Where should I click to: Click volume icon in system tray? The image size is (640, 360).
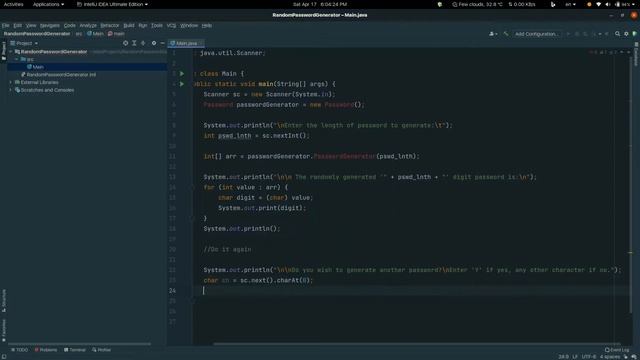(x=608, y=4)
